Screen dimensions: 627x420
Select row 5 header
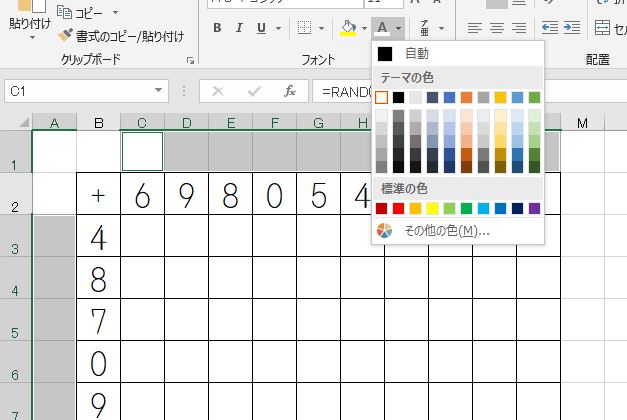pos(15,320)
